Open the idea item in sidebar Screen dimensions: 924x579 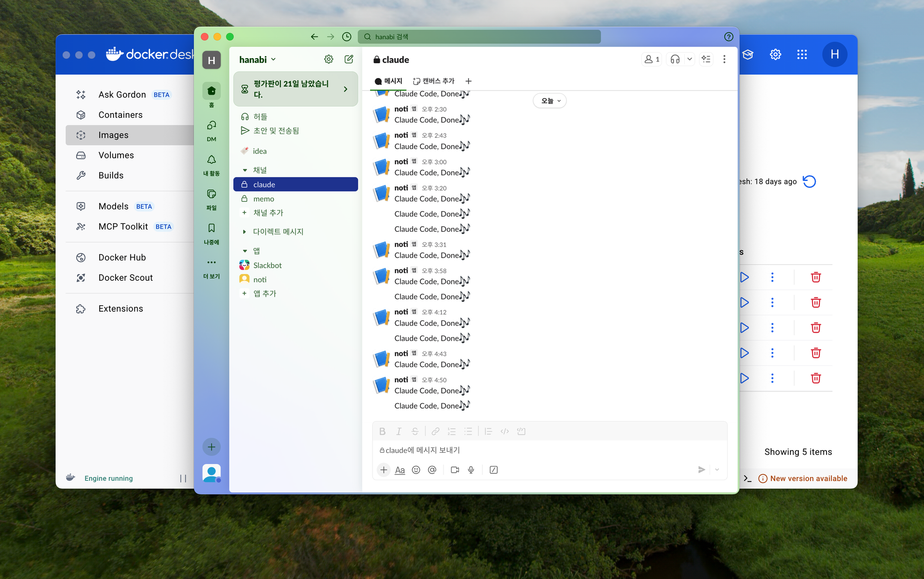(x=296, y=151)
